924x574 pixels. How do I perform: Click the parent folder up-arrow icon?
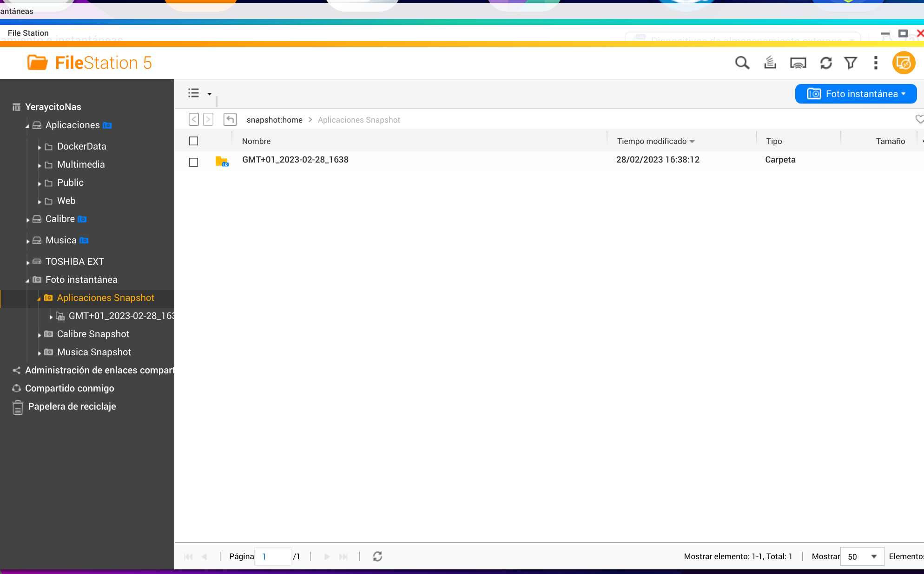coord(230,120)
